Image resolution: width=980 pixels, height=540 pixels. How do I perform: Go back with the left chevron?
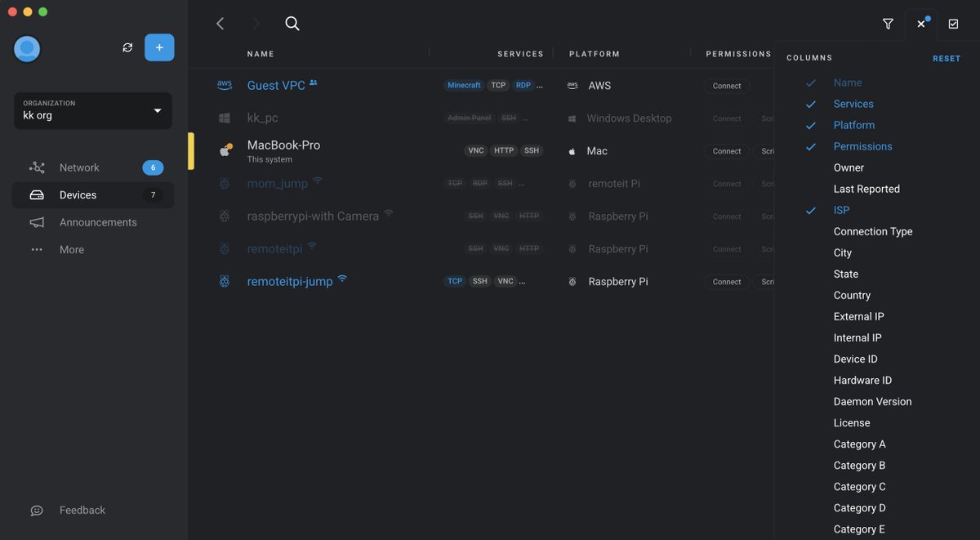220,24
